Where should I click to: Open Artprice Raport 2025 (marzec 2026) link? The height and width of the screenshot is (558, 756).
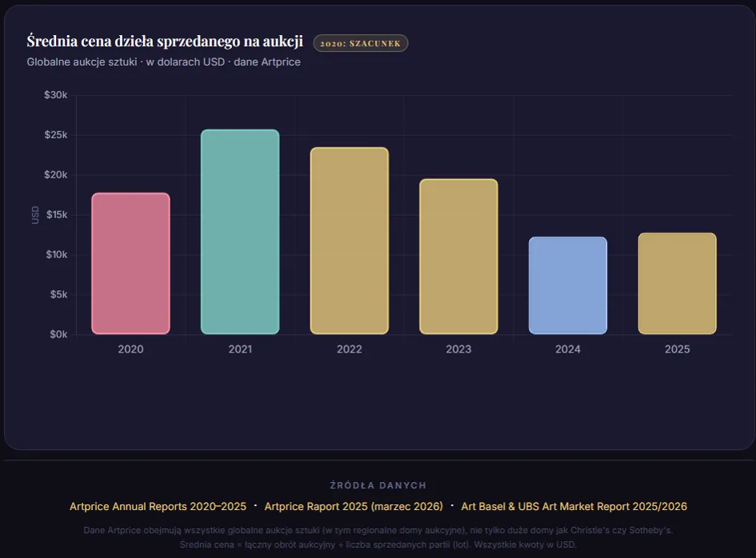pos(354,507)
